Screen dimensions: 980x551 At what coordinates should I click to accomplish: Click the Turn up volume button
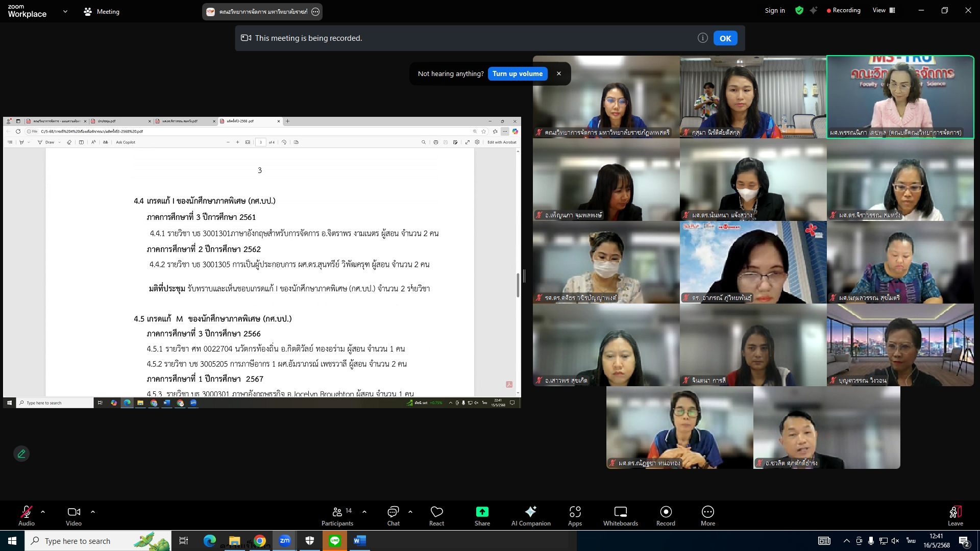[x=517, y=73]
